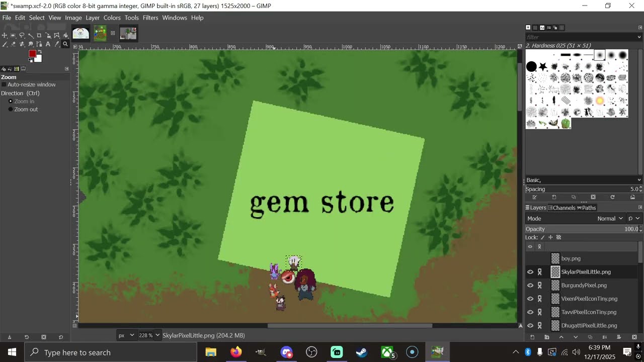Open the Tool Options tab menu button
Image resolution: width=644 pixels, height=362 pixels.
66,69
